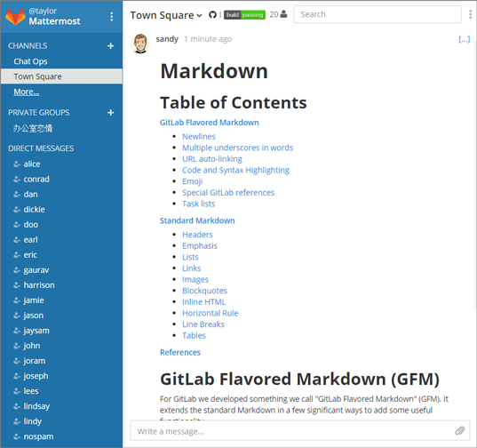
Task: Follow the References link
Action: tap(180, 353)
